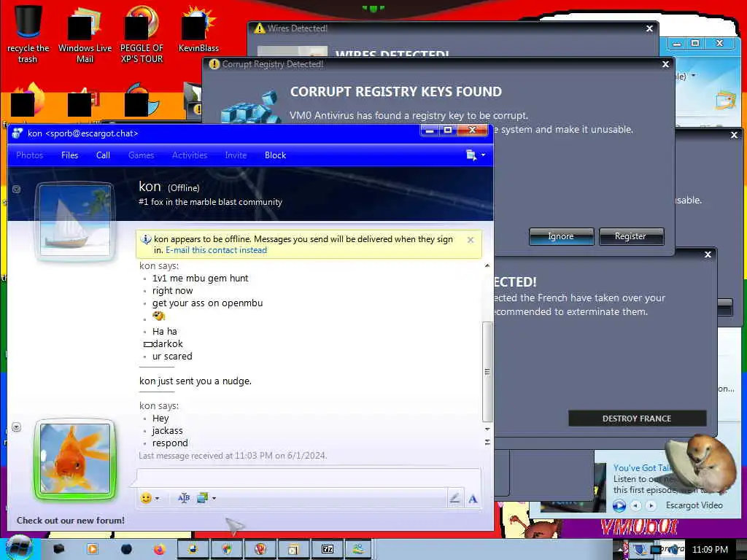Click the Games toolbar item
The height and width of the screenshot is (560, 747).
[141, 155]
